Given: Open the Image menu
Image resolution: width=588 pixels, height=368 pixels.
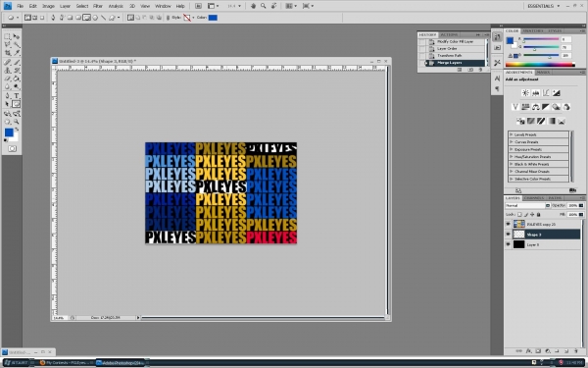Looking at the screenshot, I should [48, 6].
